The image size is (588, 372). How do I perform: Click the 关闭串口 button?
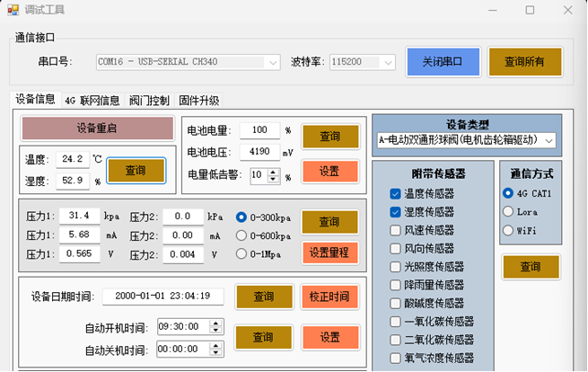click(443, 62)
